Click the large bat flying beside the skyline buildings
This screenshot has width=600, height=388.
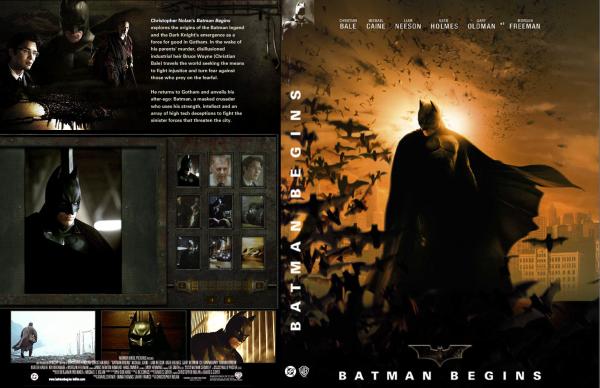547,242
